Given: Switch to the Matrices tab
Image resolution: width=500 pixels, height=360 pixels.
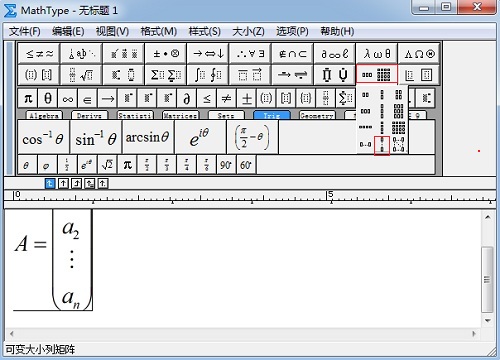Looking at the screenshot, I should coord(180,115).
